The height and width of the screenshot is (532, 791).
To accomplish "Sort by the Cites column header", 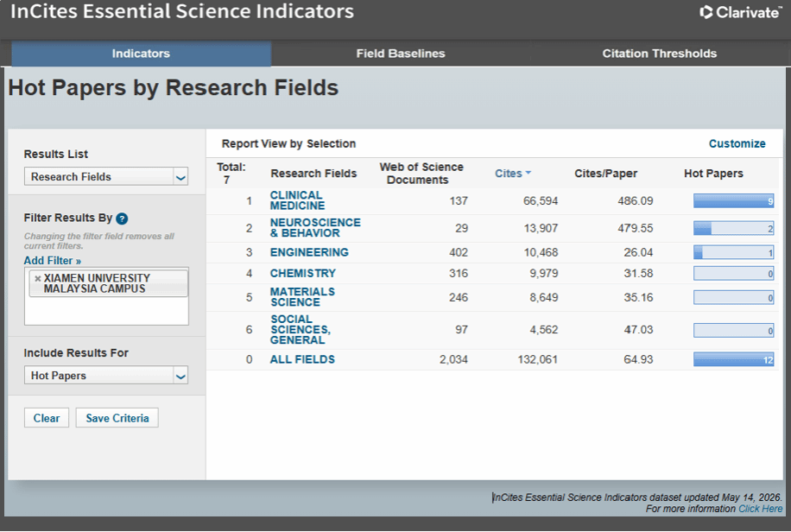I will click(x=508, y=174).
